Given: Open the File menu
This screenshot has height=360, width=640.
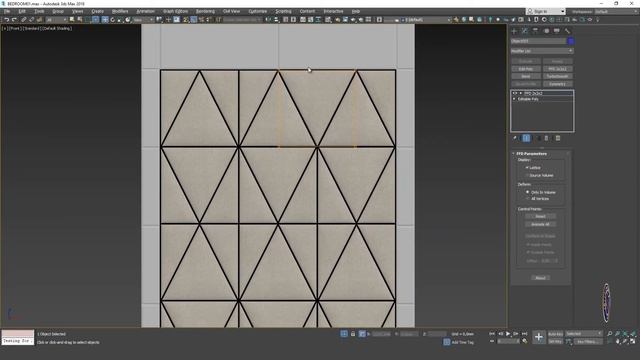Looking at the screenshot, I should (x=7, y=11).
